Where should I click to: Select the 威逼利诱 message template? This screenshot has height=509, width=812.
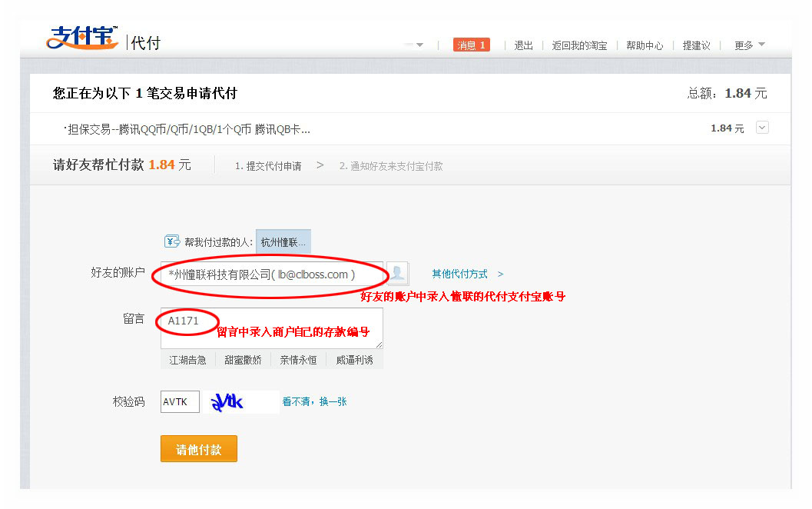pyautogui.click(x=354, y=360)
